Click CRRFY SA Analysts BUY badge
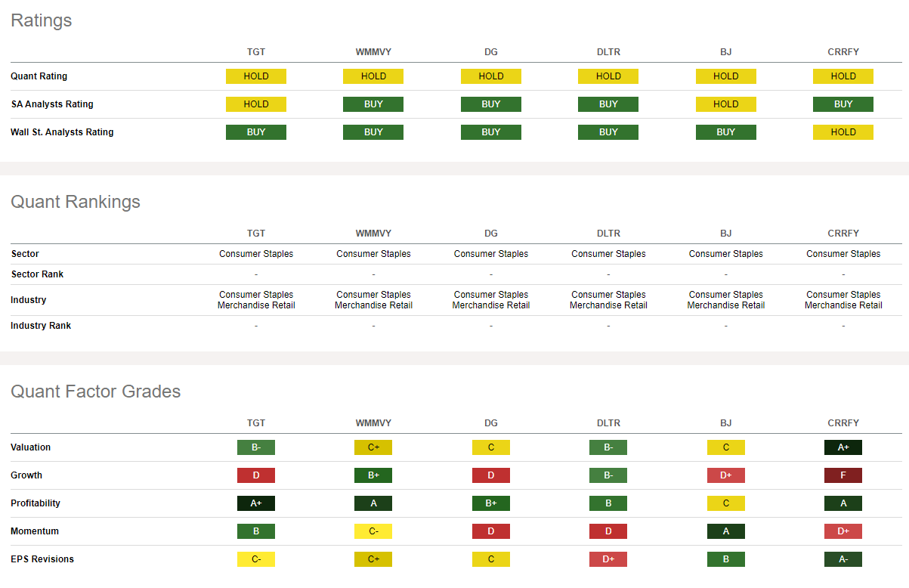The height and width of the screenshot is (588, 909). pos(843,104)
